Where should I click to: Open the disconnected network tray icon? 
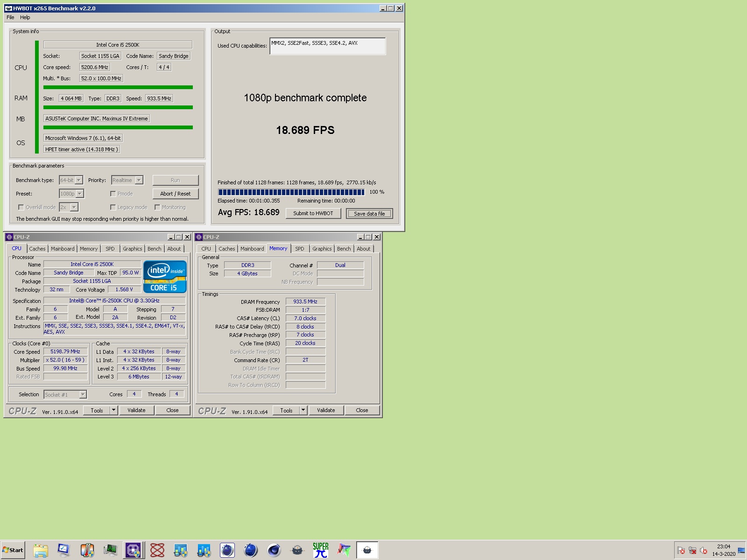pyautogui.click(x=692, y=550)
